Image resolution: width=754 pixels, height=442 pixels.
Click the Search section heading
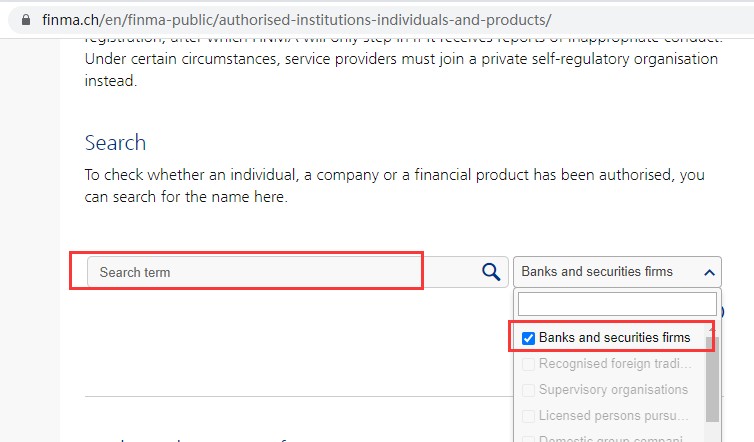115,142
